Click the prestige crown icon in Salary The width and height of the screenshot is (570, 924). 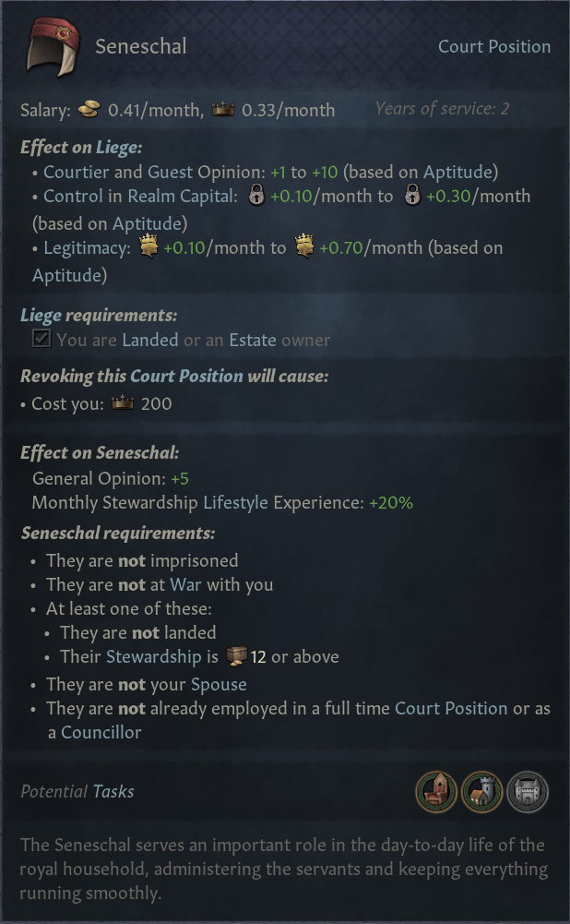point(223,110)
